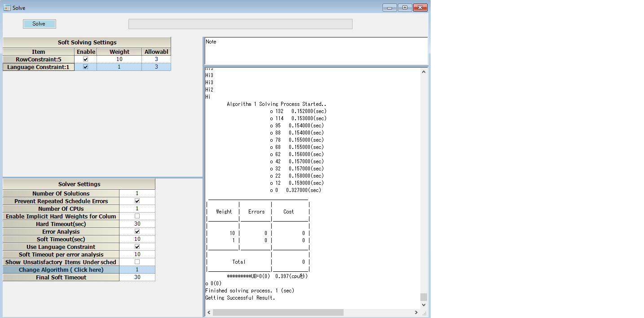Image resolution: width=644 pixels, height=318 pixels.
Task: Click inside the Note text box
Action: 316,51
